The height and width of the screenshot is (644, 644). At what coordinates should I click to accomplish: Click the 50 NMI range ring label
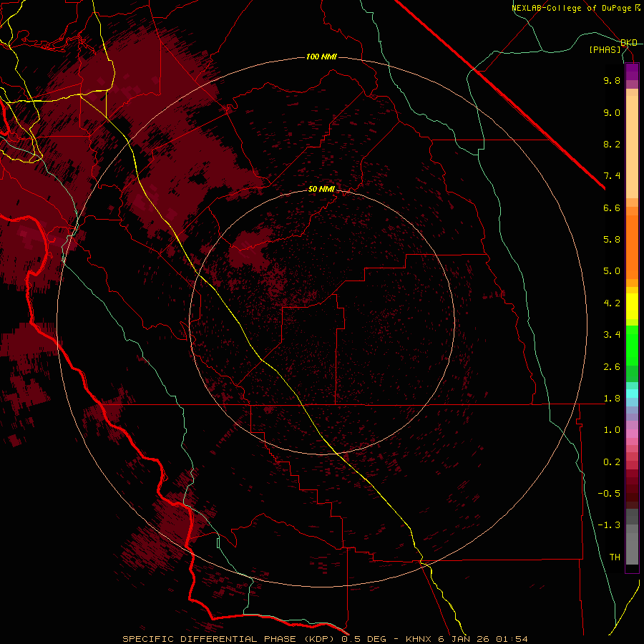click(321, 189)
